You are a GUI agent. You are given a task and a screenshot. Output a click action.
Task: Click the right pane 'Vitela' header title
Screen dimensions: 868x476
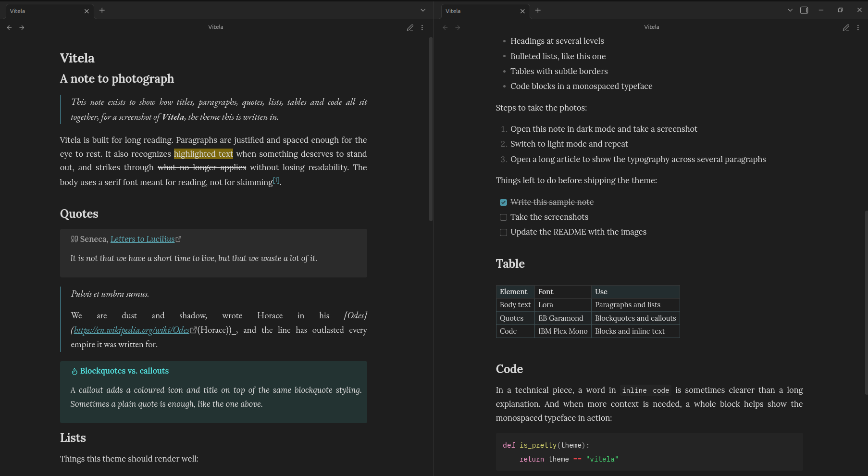(652, 27)
